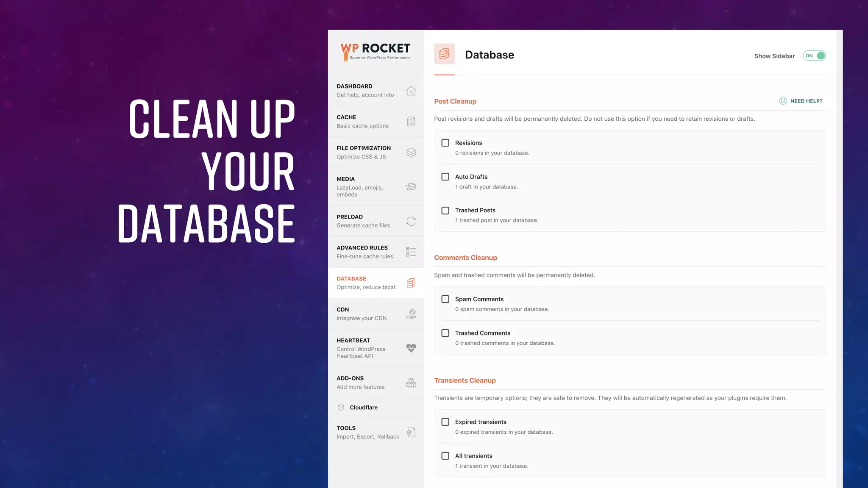This screenshot has width=868, height=488.
Task: Click the Expired transients label
Action: click(481, 422)
